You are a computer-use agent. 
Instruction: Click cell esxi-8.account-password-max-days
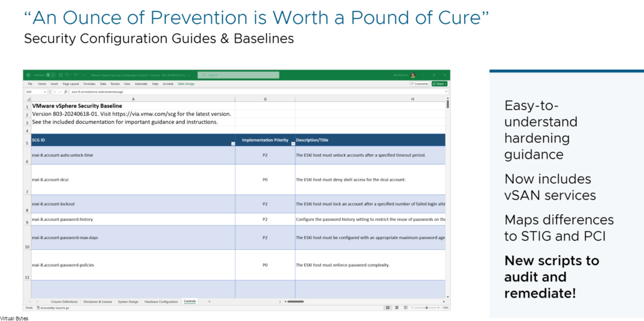coord(133,237)
